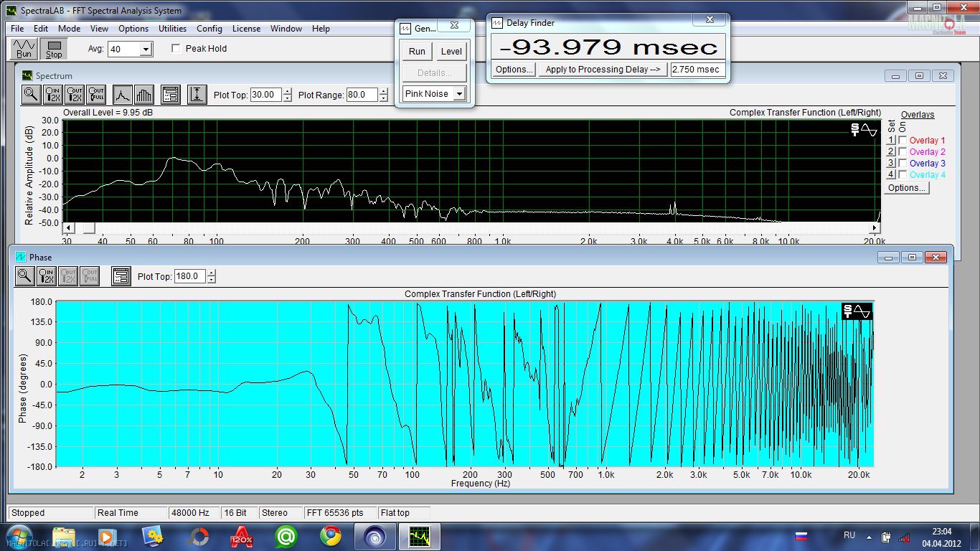
Task: Open the Utilities menu
Action: 172,29
